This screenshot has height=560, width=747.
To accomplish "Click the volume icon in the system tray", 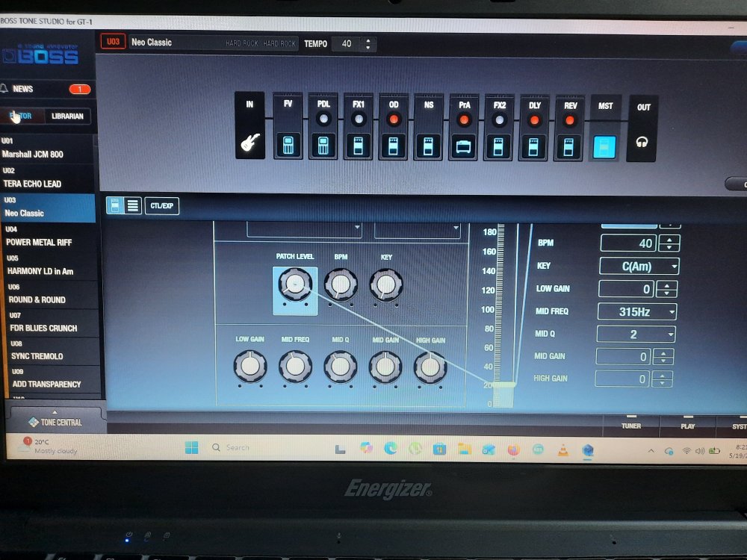I will point(700,450).
